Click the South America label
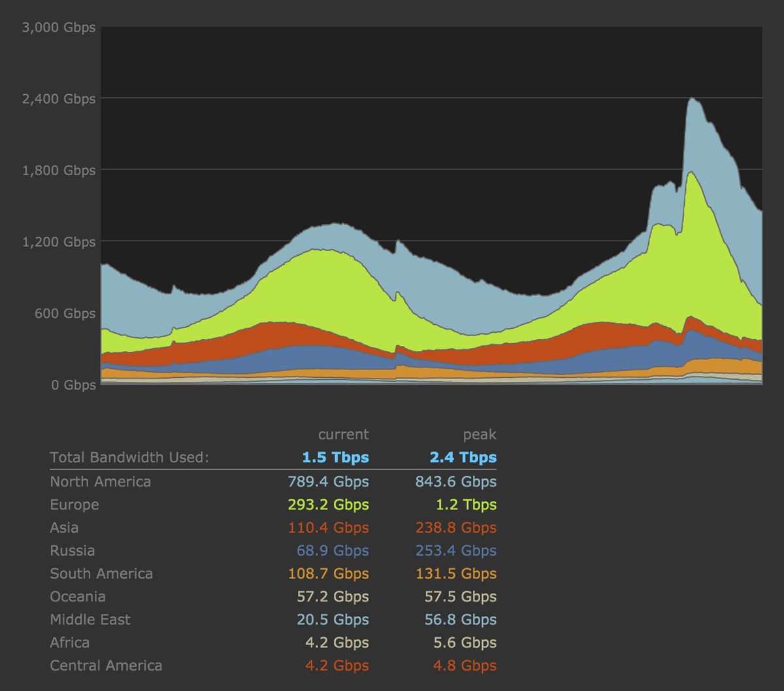The height and width of the screenshot is (691, 784). pos(101,574)
